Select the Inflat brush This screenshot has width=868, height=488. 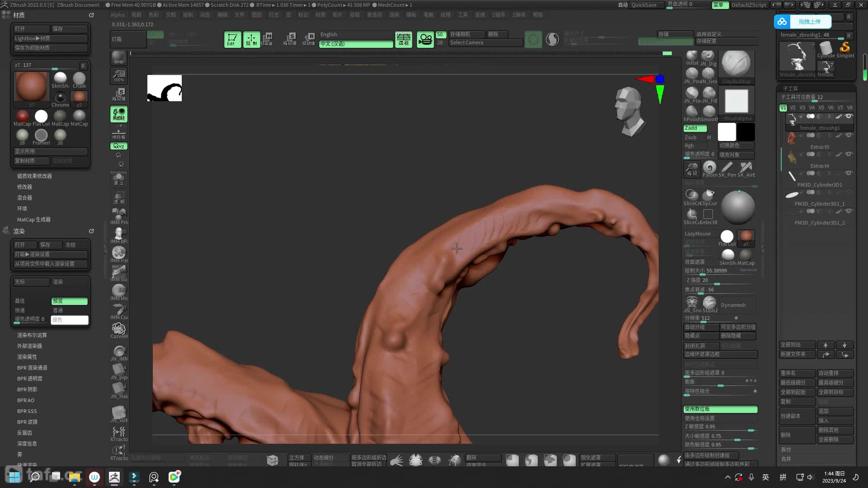tap(692, 58)
